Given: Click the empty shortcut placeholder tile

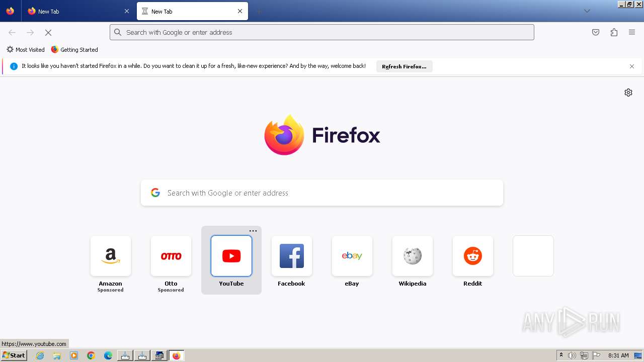Looking at the screenshot, I should coord(533,256).
